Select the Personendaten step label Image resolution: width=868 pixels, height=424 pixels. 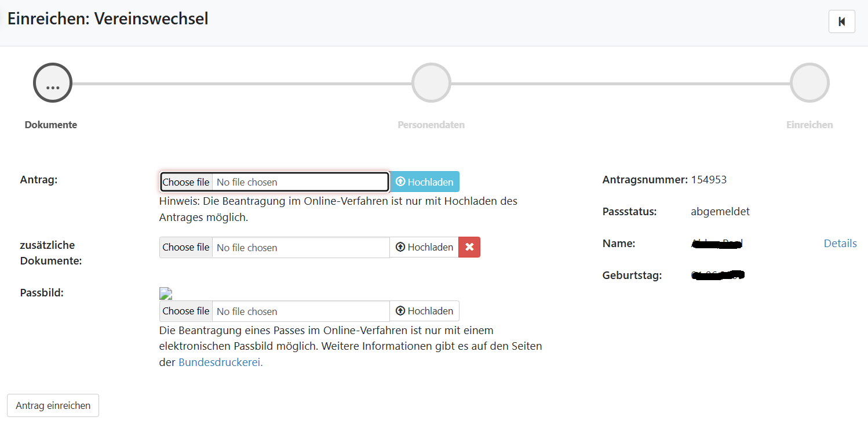pos(431,125)
